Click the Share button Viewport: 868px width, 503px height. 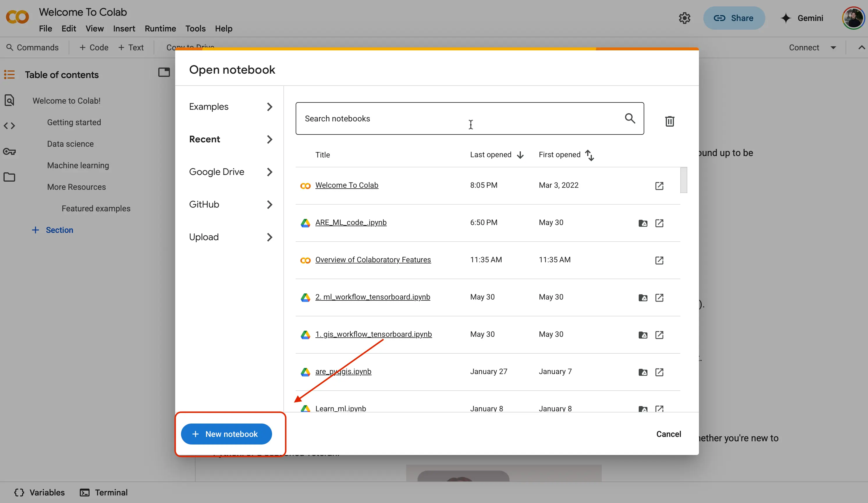734,18
